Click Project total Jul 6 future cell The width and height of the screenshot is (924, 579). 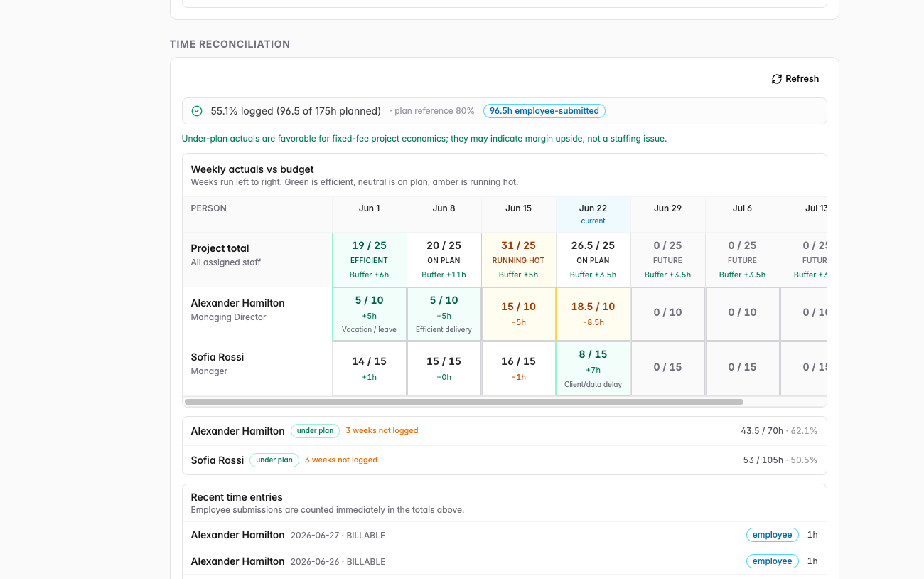click(x=743, y=260)
